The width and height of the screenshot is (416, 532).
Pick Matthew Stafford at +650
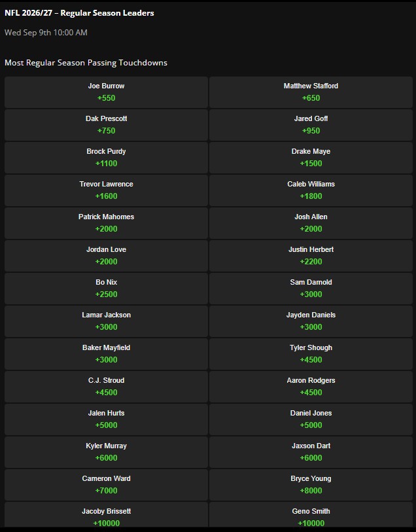click(x=311, y=92)
